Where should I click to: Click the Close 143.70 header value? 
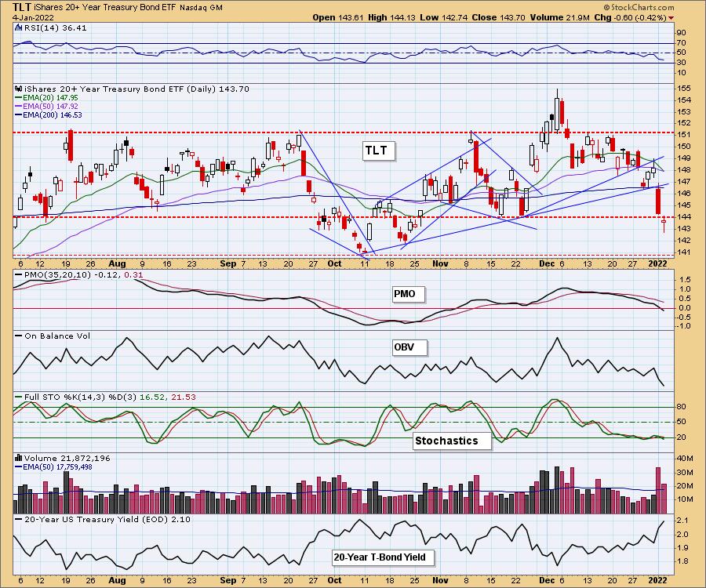498,17
